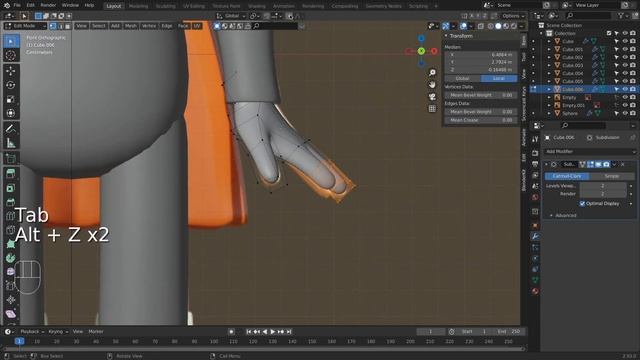
Task: Hide Cube.001 in viewport via eye icon
Action: tap(624, 49)
